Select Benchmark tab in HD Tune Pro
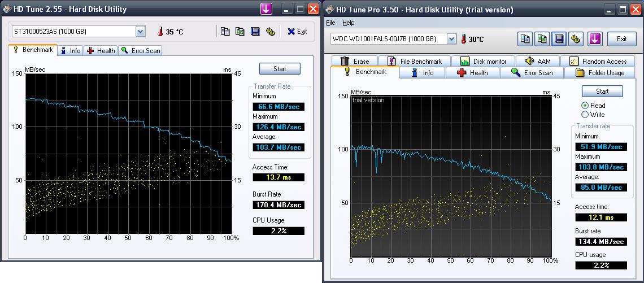Viewport: 644px width, 283px height. pos(365,72)
